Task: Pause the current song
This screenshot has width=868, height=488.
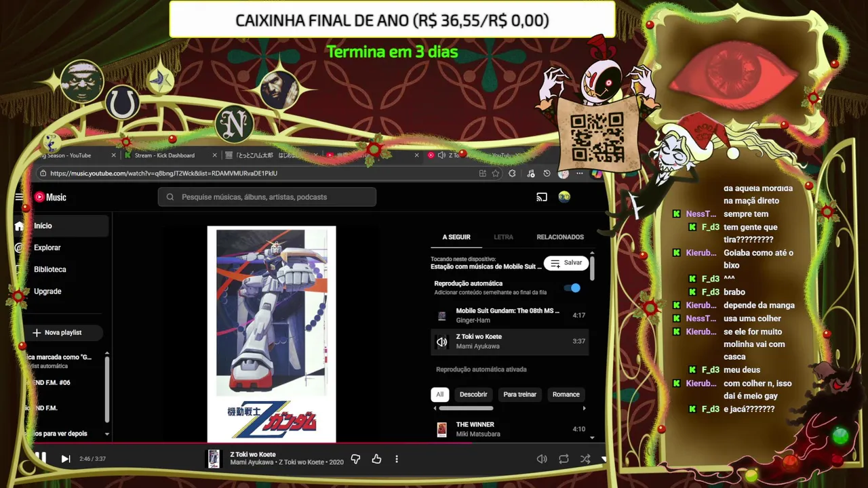Action: pyautogui.click(x=41, y=458)
